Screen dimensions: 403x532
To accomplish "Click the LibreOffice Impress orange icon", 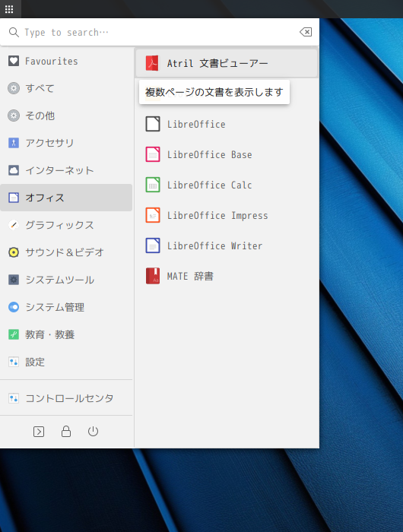I will point(153,215).
